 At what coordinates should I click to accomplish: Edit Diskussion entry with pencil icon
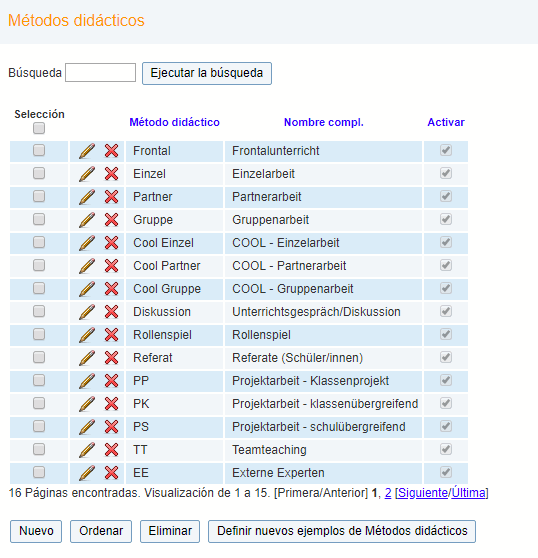(87, 312)
